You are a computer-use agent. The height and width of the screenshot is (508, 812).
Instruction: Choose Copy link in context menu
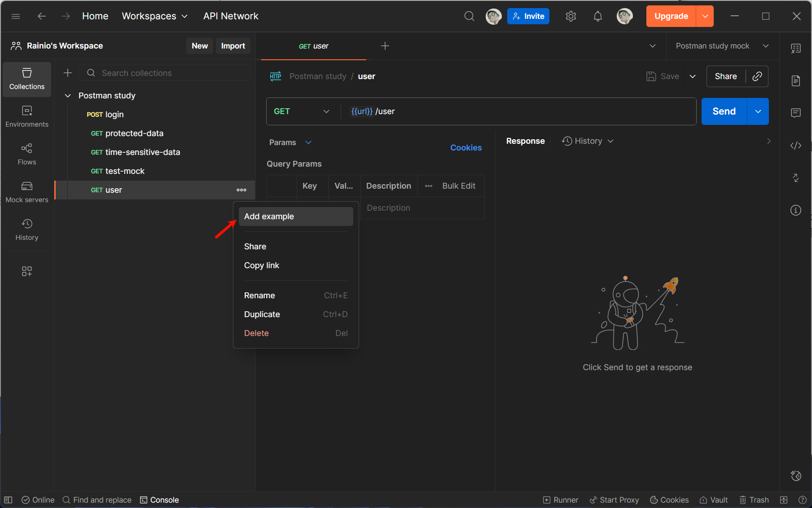pyautogui.click(x=296, y=265)
